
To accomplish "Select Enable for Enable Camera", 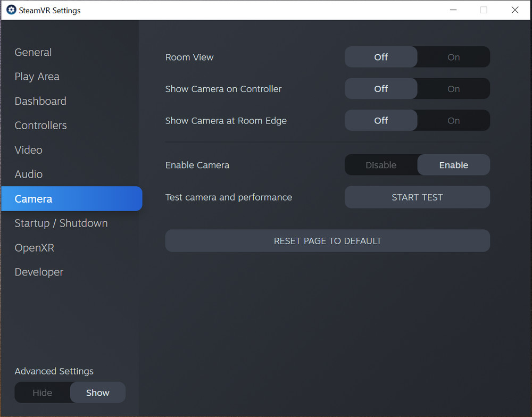I will 454,165.
